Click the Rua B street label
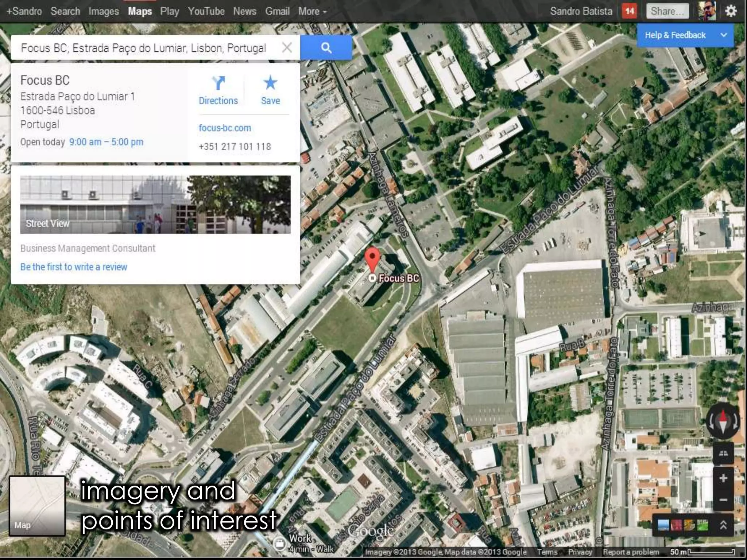Image resolution: width=747 pixels, height=560 pixels. (x=572, y=346)
